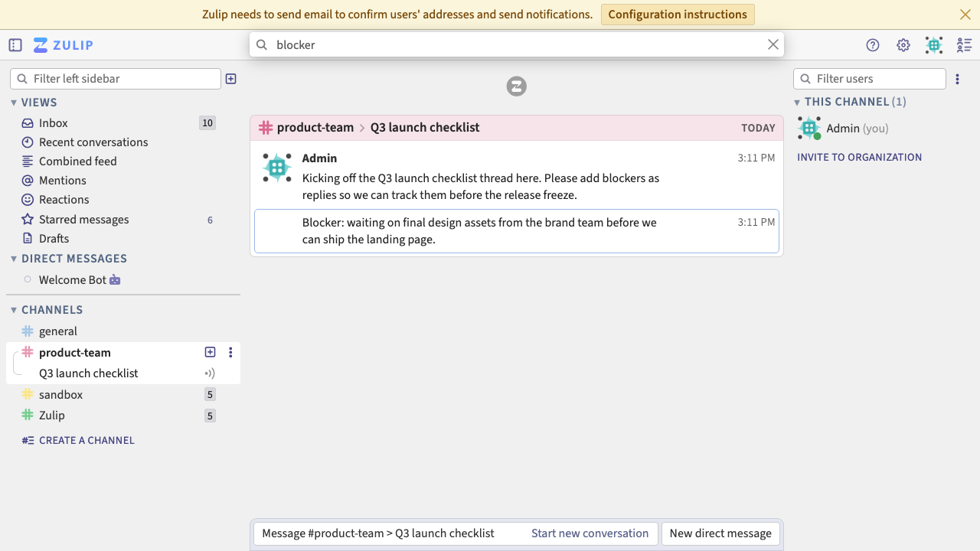Click New direct message button

pos(720,533)
